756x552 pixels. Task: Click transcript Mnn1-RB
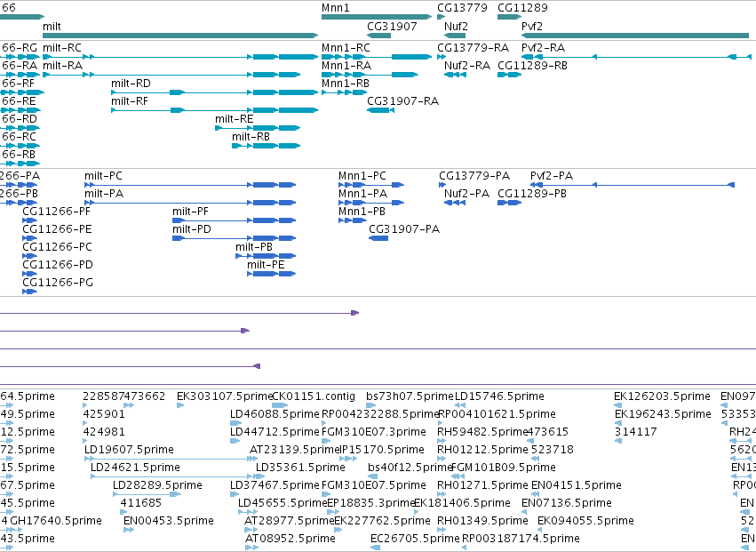(346, 84)
